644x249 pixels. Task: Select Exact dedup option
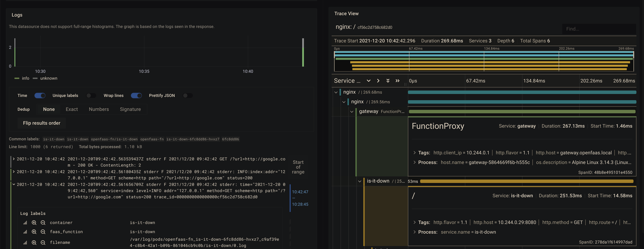[x=72, y=109]
